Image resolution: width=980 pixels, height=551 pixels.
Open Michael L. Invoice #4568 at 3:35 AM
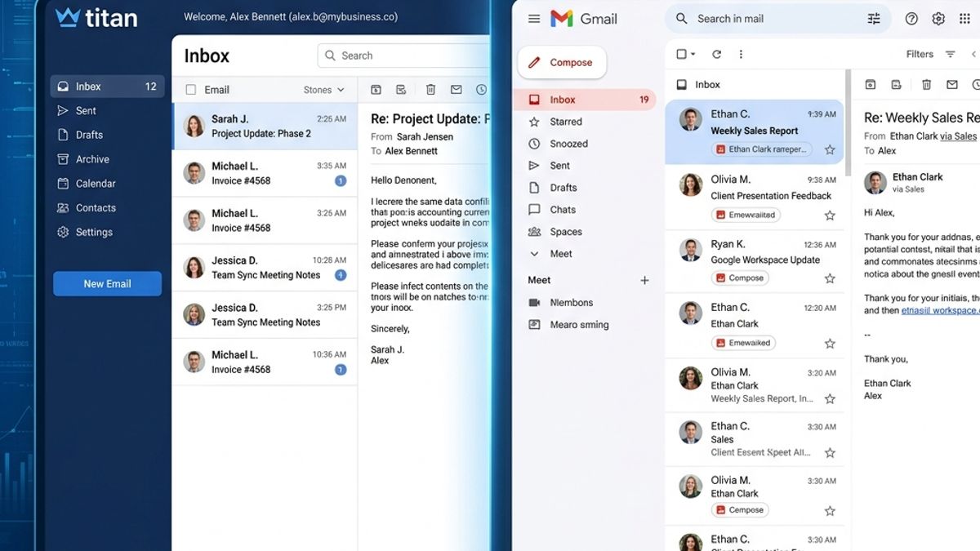(x=265, y=173)
